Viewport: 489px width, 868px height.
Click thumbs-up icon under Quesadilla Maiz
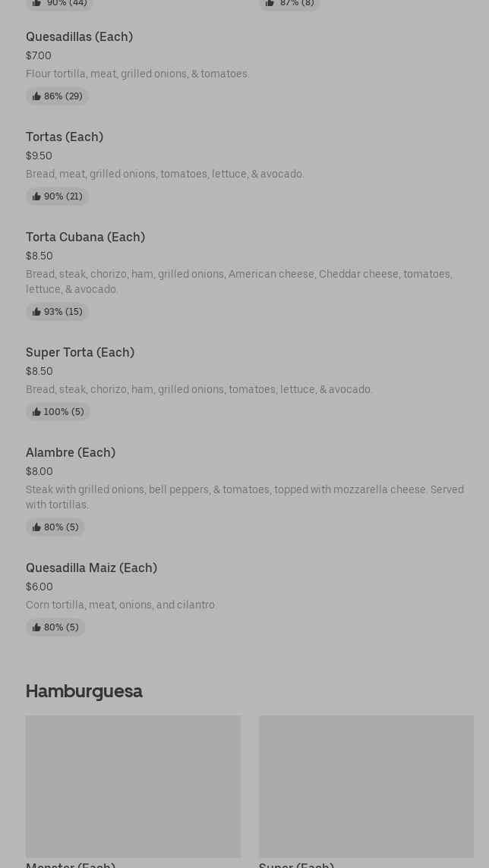coord(36,627)
